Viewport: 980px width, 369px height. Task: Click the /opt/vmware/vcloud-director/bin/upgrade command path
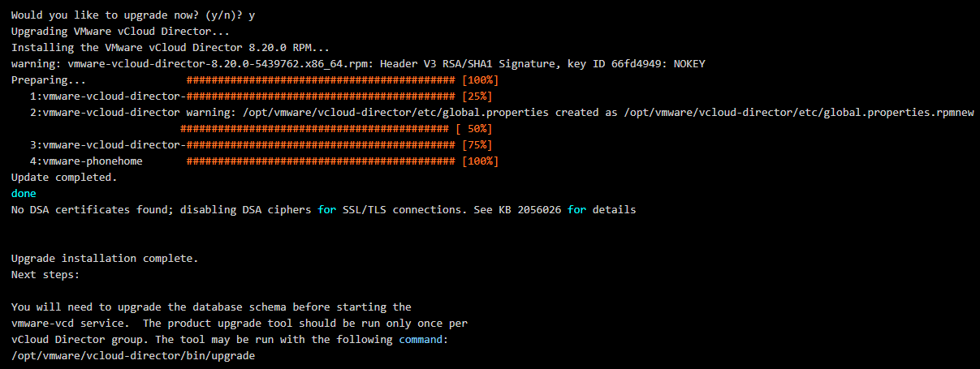(x=133, y=356)
